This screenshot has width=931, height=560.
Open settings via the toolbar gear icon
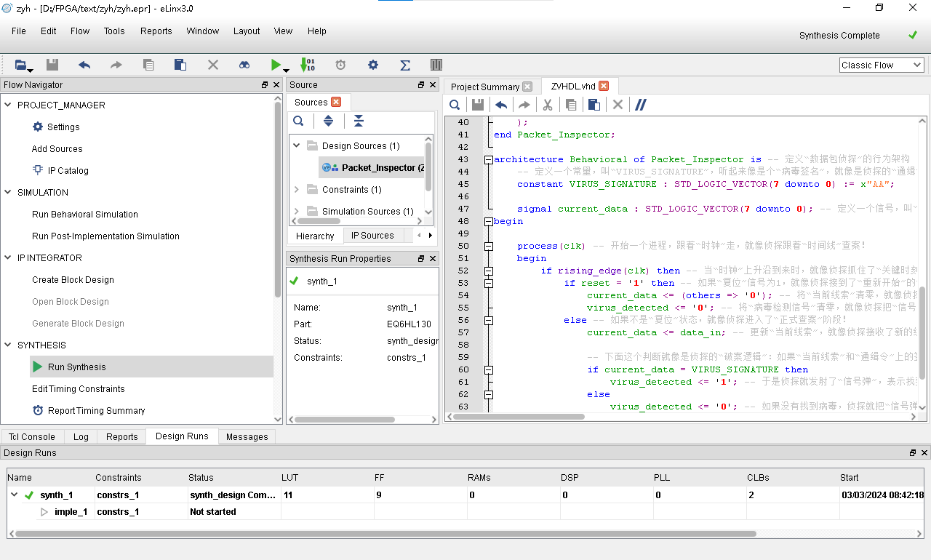(x=373, y=65)
